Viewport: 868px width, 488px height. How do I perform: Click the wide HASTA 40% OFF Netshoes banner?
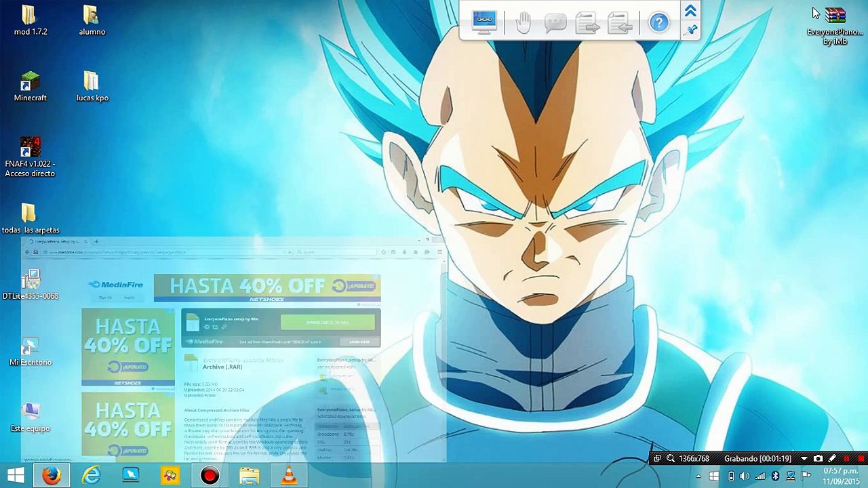[x=267, y=287]
